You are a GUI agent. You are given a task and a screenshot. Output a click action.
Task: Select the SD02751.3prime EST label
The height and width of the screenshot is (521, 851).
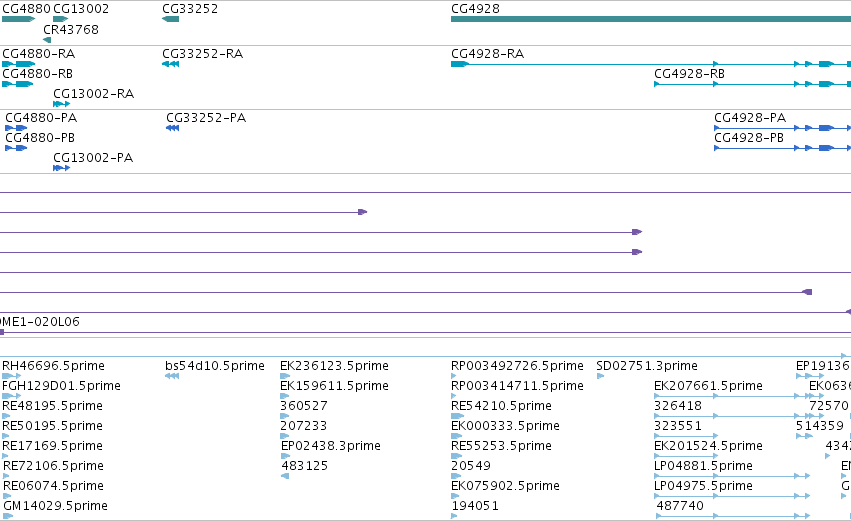click(647, 365)
